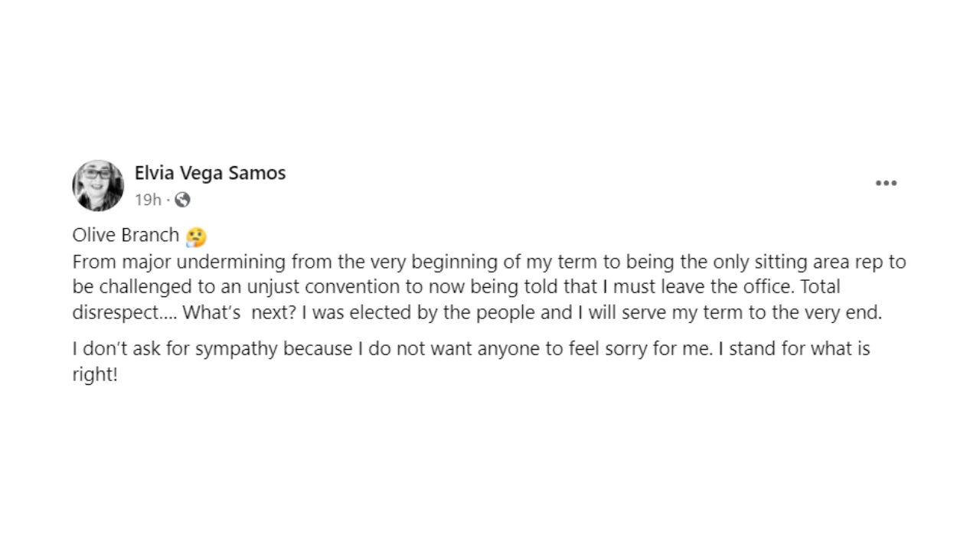This screenshot has height=551, width=980.
Task: Click the emoji after Olive Branch
Action: pyautogui.click(x=196, y=236)
